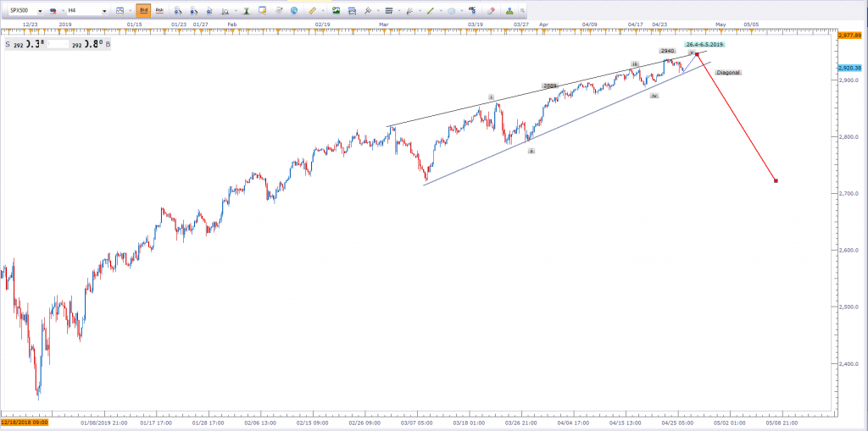Select the ellipse shape drawing tool
This screenshot has width=868, height=431.
pyautogui.click(x=453, y=11)
